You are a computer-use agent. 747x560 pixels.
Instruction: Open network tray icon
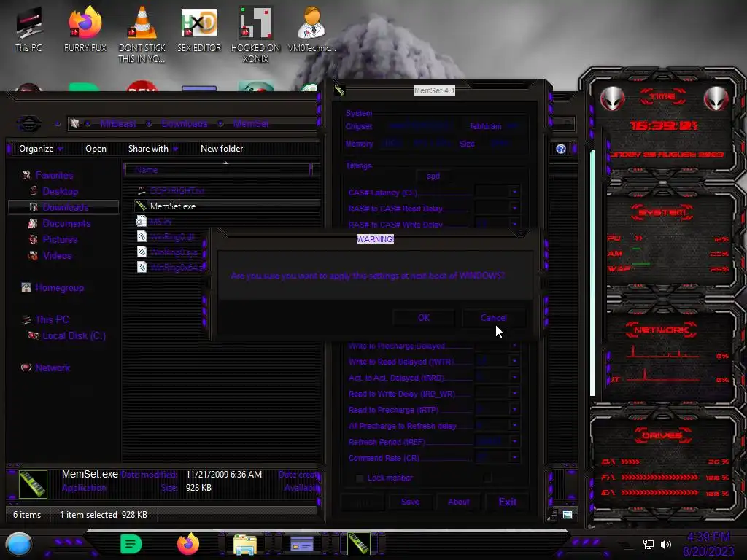[x=649, y=544]
